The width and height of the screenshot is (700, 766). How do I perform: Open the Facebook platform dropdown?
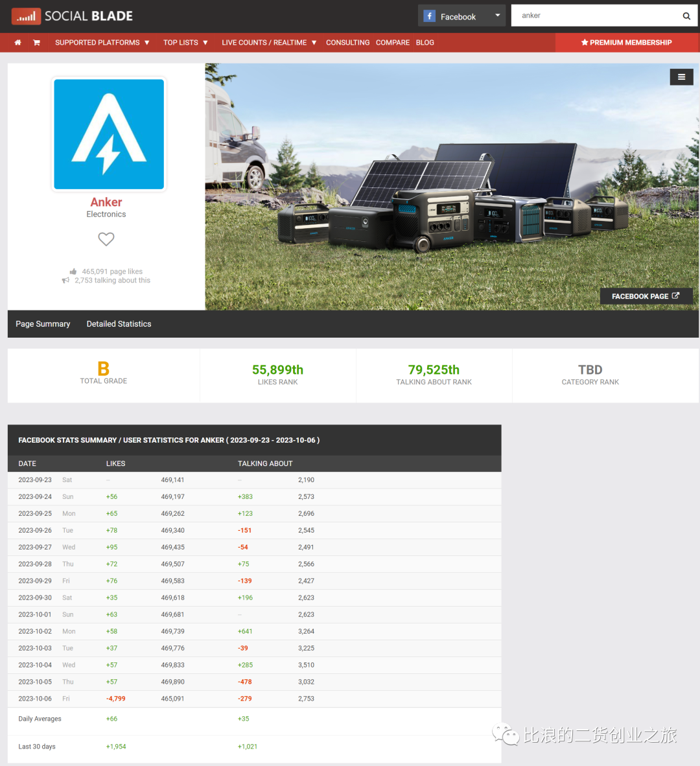coord(461,16)
